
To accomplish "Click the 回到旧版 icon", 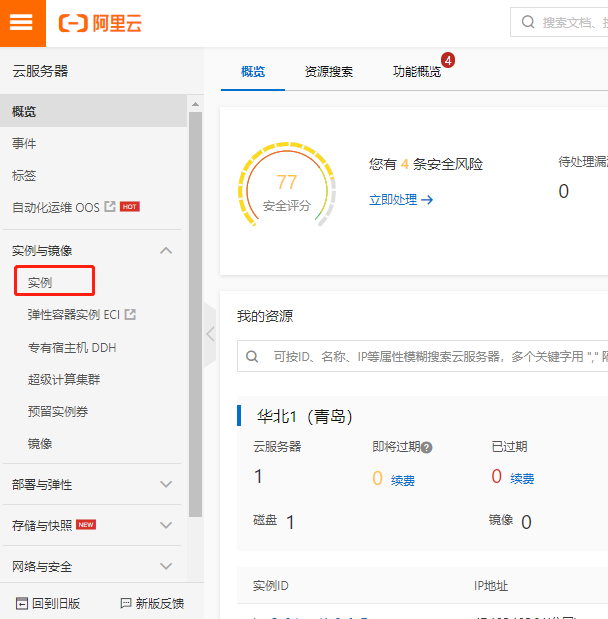I will click(x=22, y=604).
